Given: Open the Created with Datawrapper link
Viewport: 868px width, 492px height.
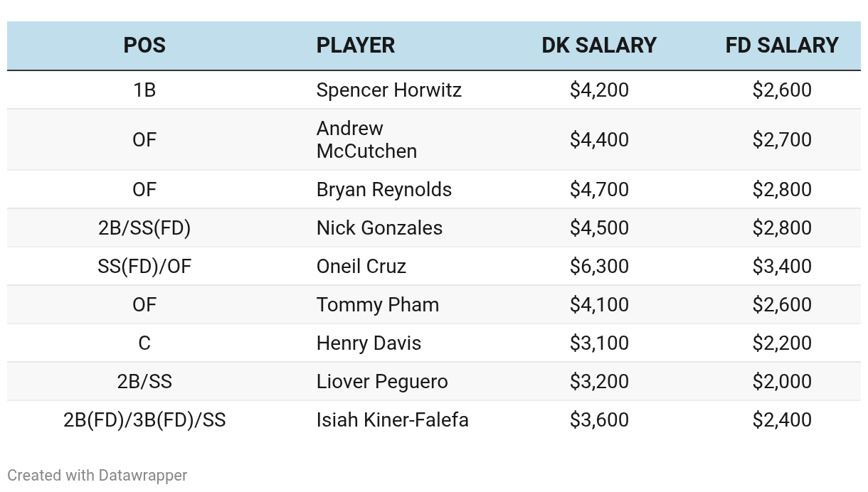Looking at the screenshot, I should click(x=97, y=476).
